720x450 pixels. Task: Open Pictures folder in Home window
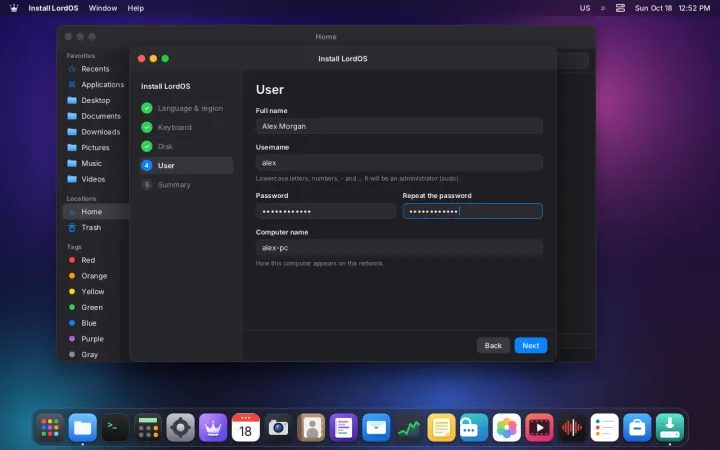point(96,147)
